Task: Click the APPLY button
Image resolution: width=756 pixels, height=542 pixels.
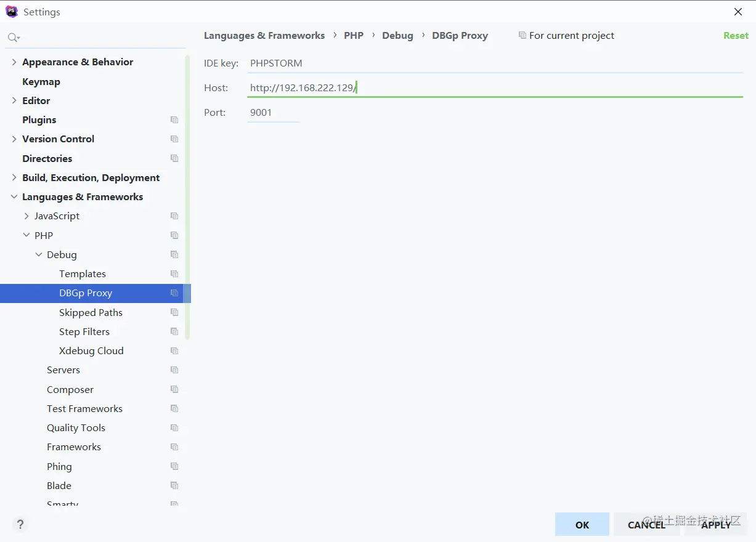Action: pos(716,525)
